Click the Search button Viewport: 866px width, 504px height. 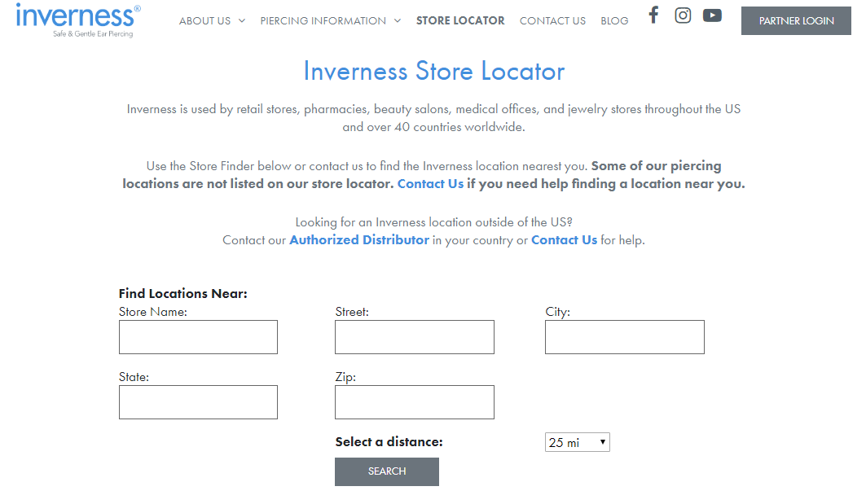[387, 471]
